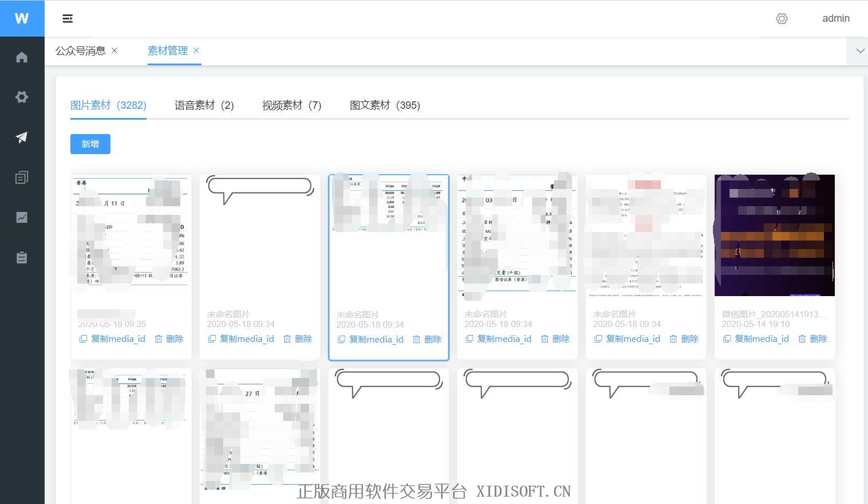Screen dimensions: 868x504
Task: Copy media_id of highlighted third image card
Action: pos(370,340)
